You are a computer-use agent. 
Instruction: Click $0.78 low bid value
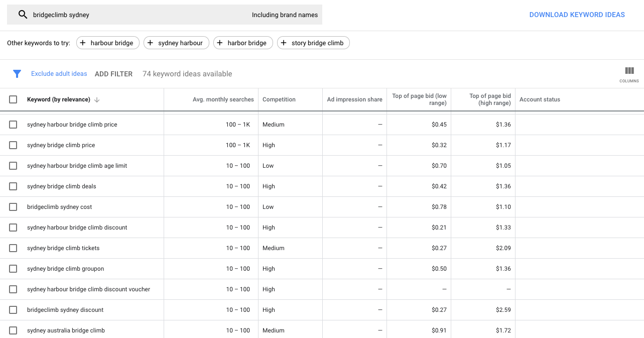click(x=439, y=207)
